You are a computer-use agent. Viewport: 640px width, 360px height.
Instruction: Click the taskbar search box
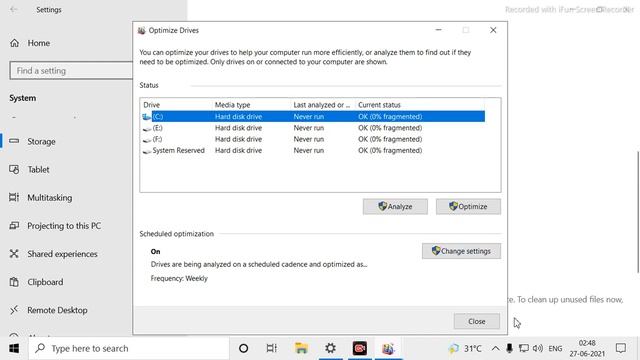coord(129,349)
